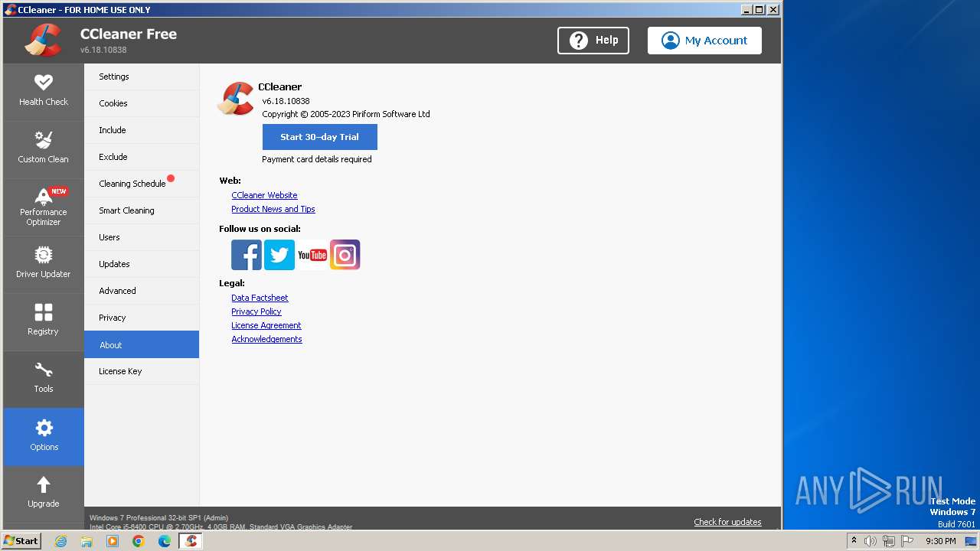This screenshot has width=980, height=551.
Task: Open the Smart Cleaning options page
Action: click(142, 210)
